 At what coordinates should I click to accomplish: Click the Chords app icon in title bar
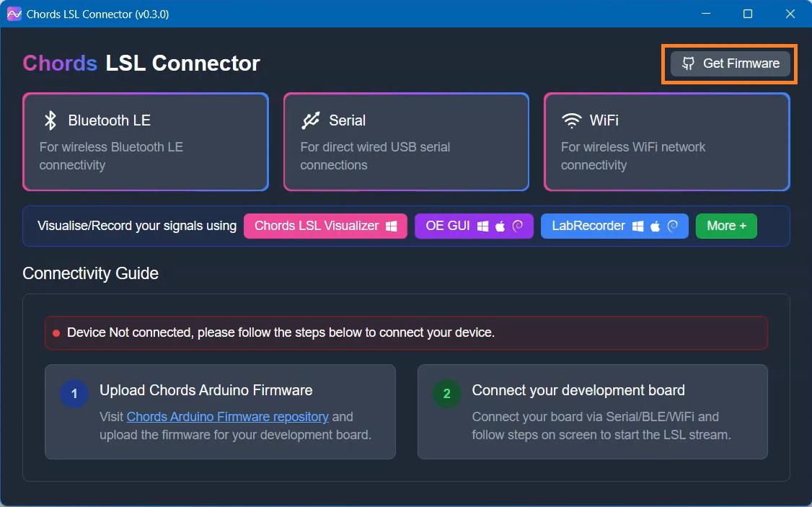[x=14, y=14]
